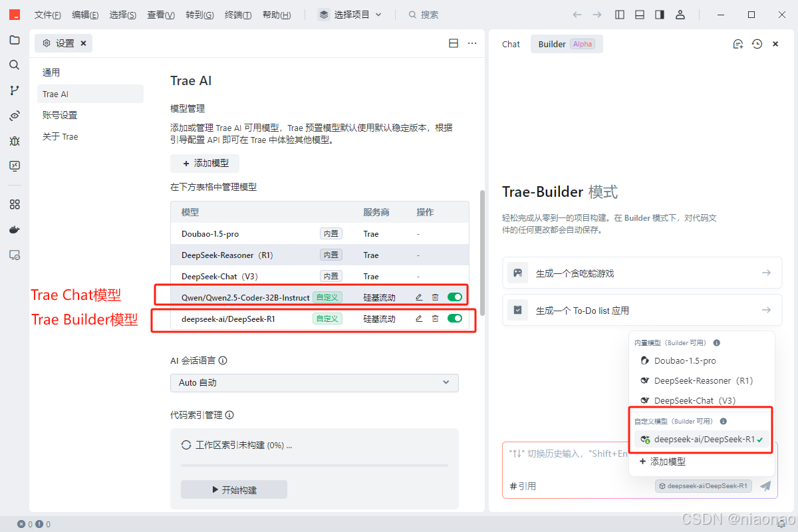Open the 查看(V) menu
The image size is (798, 532).
pyautogui.click(x=161, y=15)
